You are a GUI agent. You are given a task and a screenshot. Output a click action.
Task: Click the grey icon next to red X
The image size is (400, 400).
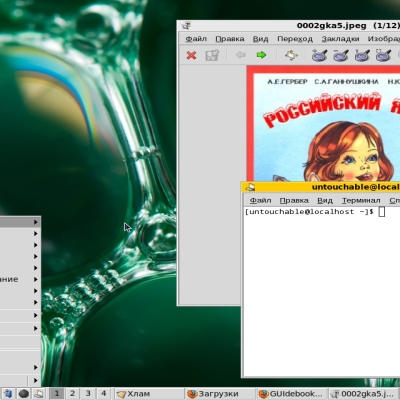212,55
